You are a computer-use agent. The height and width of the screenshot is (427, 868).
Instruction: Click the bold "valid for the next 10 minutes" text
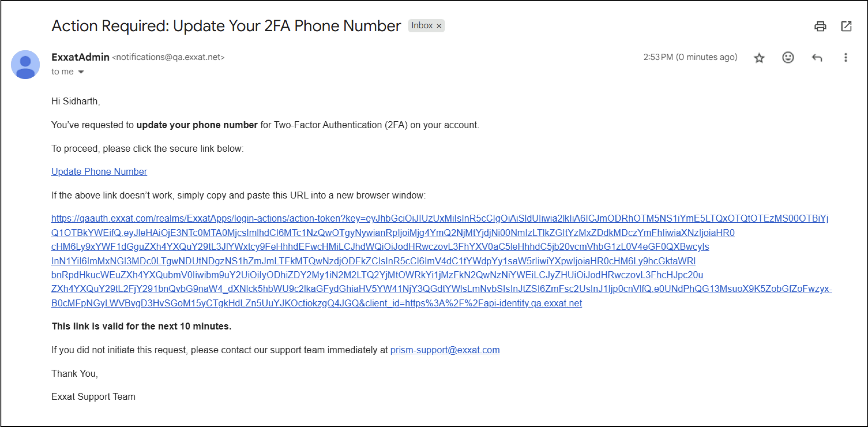pyautogui.click(x=142, y=326)
